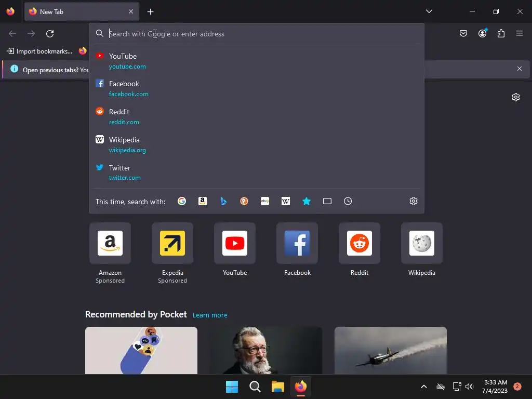Open the Pocket story with bearded man

(265, 351)
